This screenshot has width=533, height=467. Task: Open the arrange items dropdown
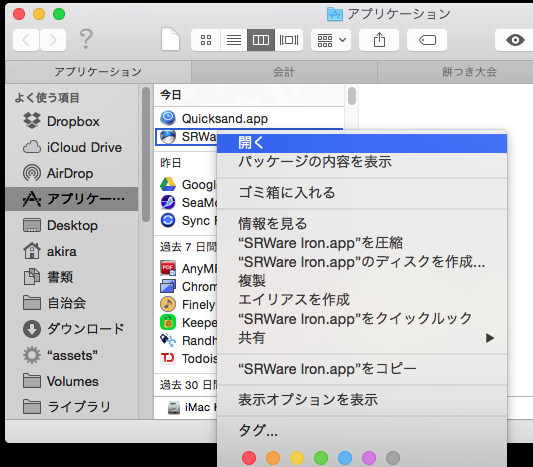point(331,40)
